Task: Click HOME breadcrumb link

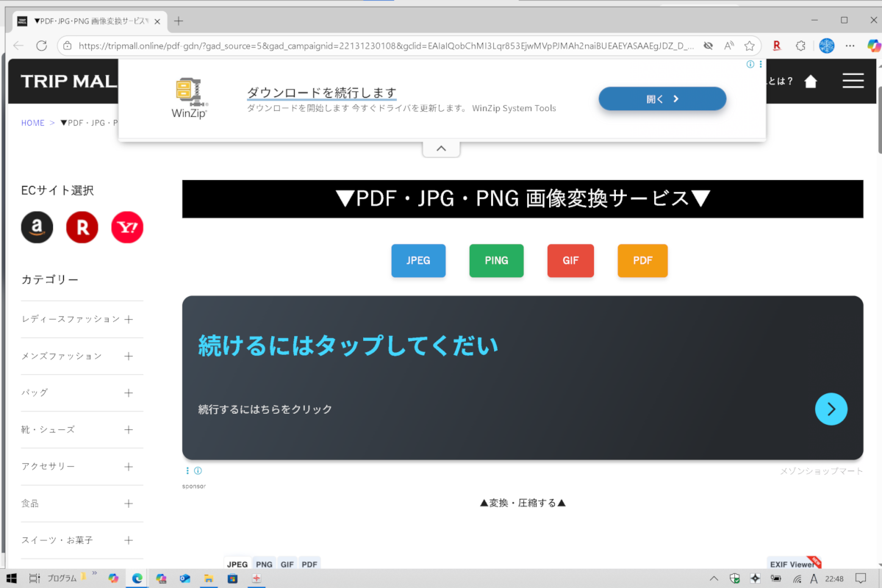Action: (33, 123)
